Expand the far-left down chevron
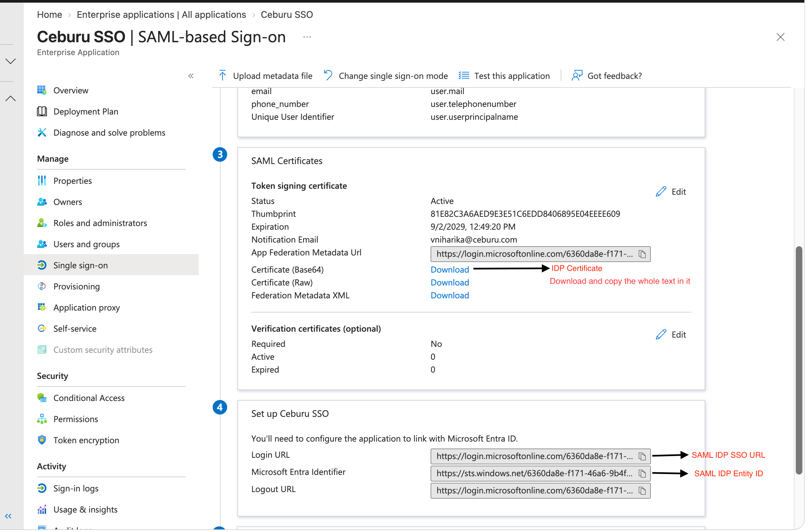 point(11,61)
